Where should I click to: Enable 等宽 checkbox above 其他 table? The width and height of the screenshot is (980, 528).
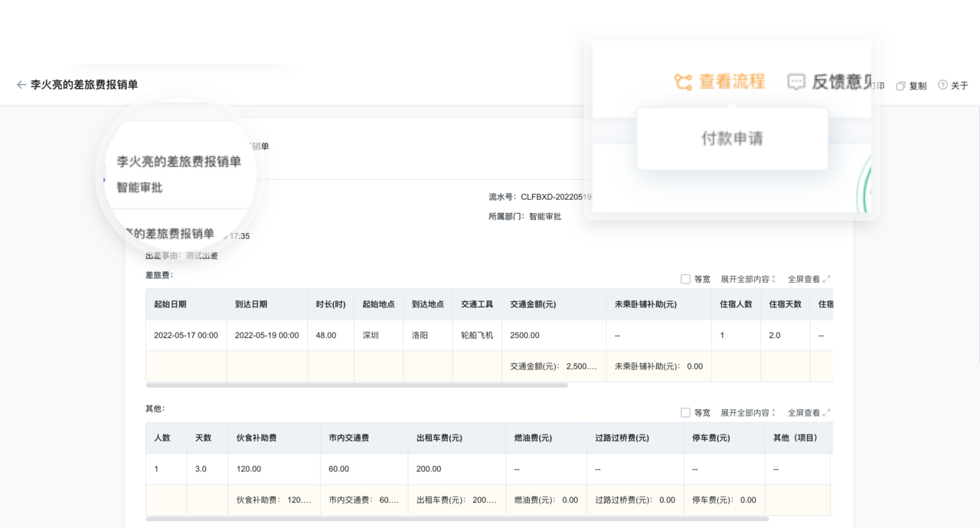click(685, 412)
